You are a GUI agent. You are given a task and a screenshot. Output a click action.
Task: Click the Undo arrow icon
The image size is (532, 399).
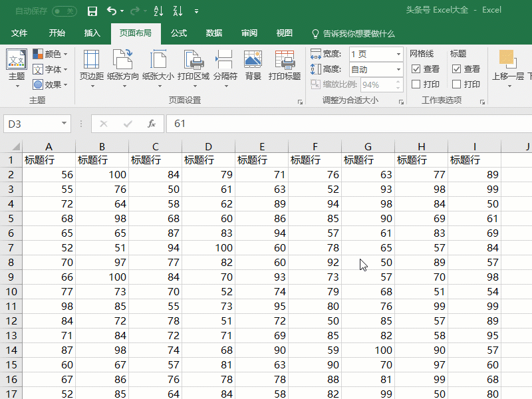coord(112,11)
